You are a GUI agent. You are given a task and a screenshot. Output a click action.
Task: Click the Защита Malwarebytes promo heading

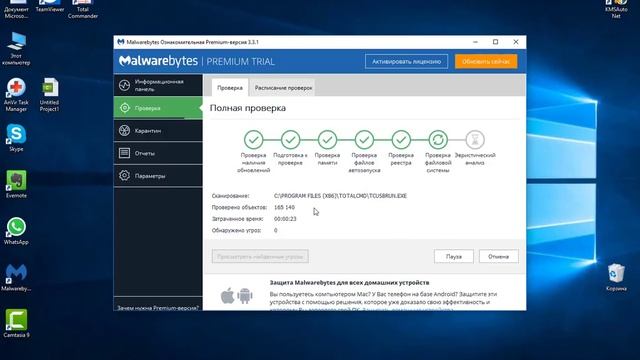coord(349,282)
